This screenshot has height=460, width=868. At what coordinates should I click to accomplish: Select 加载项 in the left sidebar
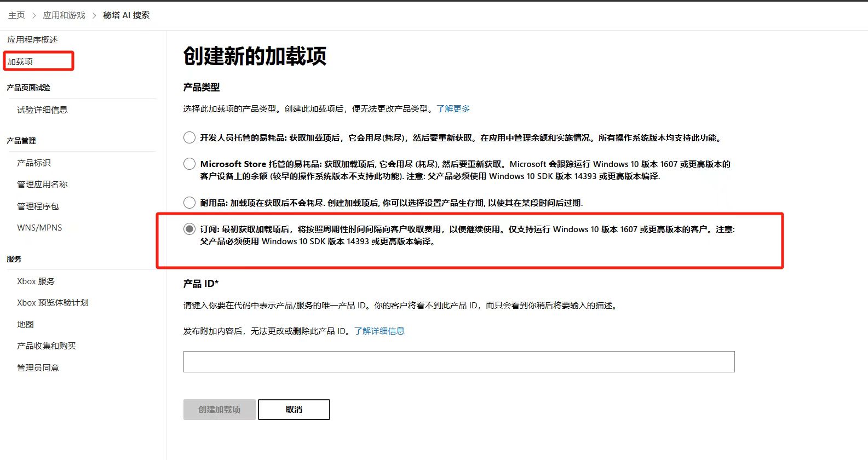(20, 61)
